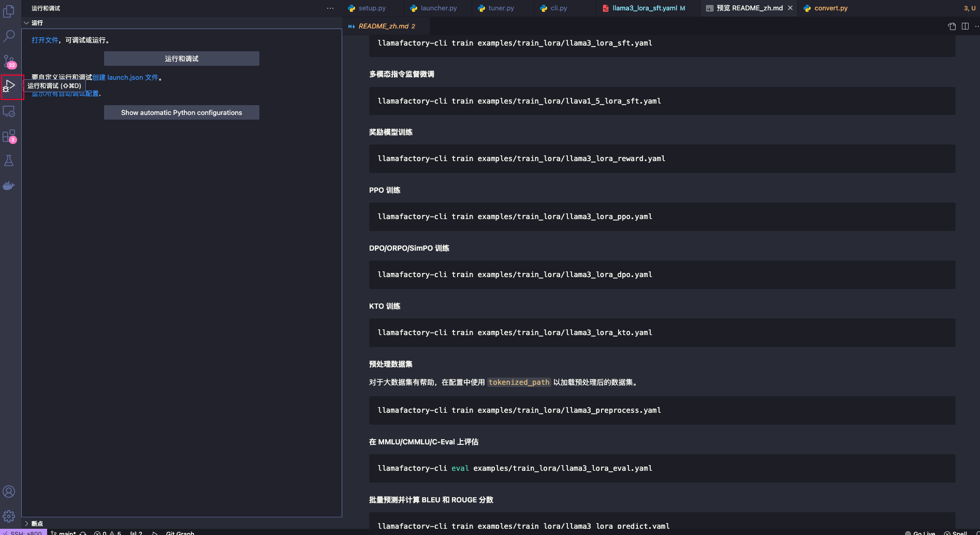Open the Search view icon
980x535 pixels.
[9, 36]
